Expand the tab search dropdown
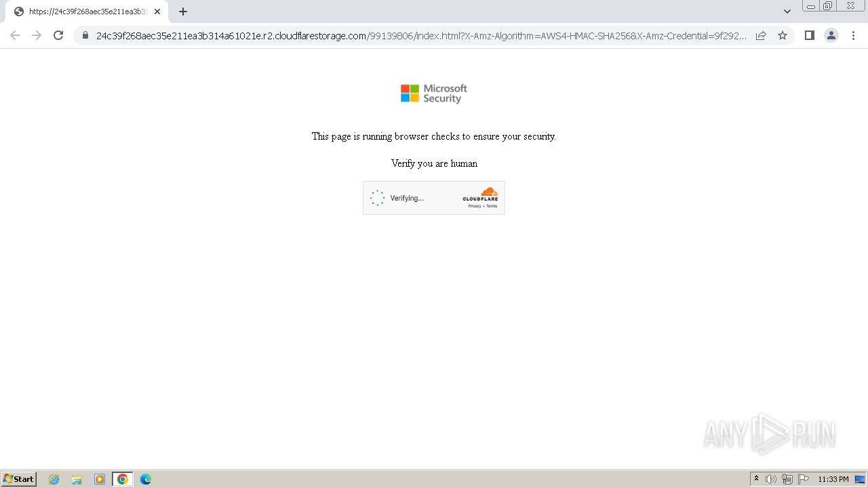This screenshot has width=868, height=488. click(787, 12)
